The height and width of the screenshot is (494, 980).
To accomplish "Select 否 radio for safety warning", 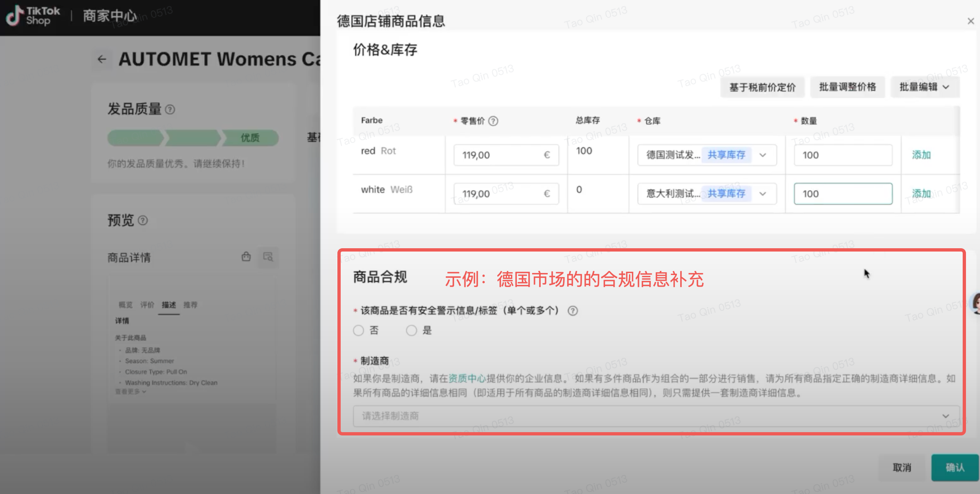I will pyautogui.click(x=358, y=330).
